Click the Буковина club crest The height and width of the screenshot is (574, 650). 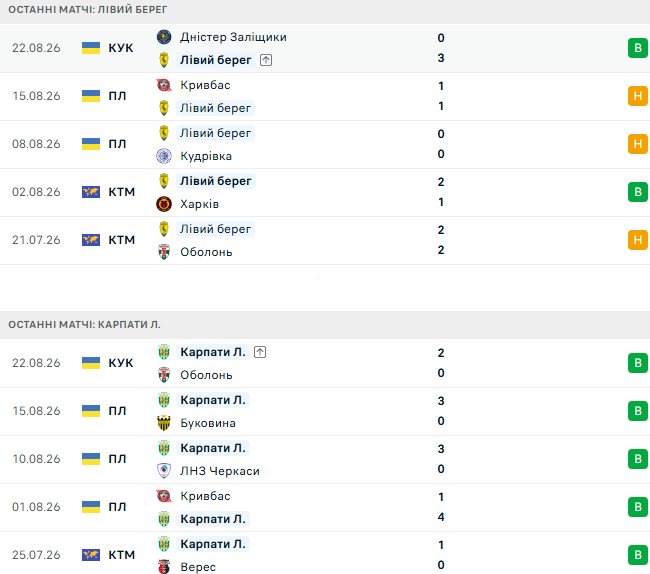[x=164, y=423]
